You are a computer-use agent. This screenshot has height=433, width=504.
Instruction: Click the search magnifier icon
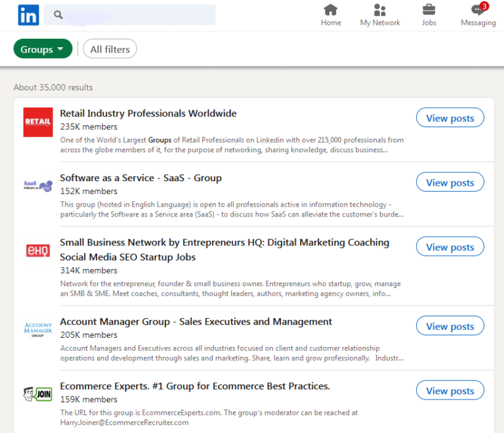click(58, 14)
